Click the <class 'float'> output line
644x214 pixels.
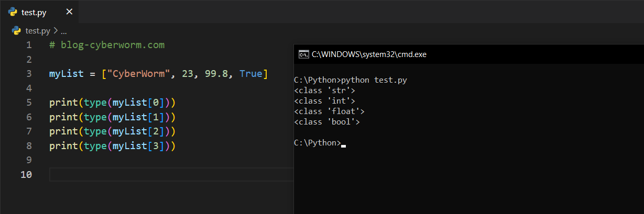[x=329, y=111]
